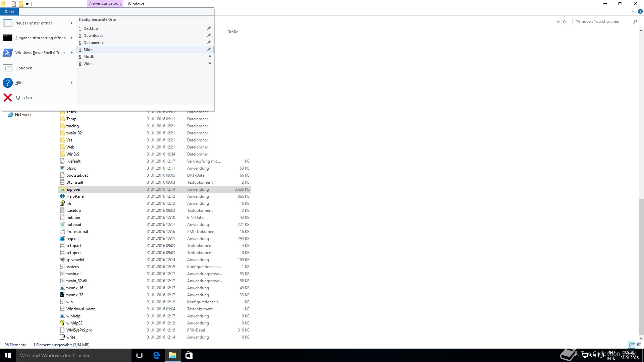Viewport: 644px width, 362px height.
Task: Click the help icon in title area
Action: point(640,11)
